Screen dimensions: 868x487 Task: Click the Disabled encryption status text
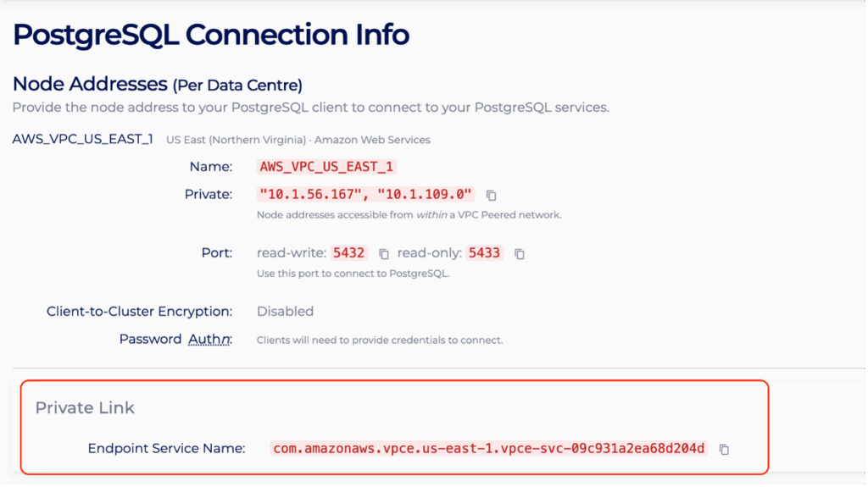[x=285, y=312]
